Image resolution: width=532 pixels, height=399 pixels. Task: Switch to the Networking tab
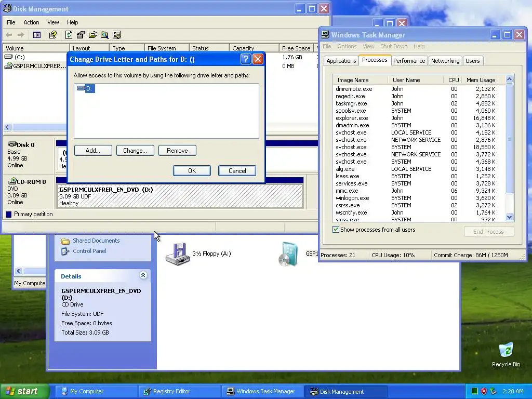(445, 61)
